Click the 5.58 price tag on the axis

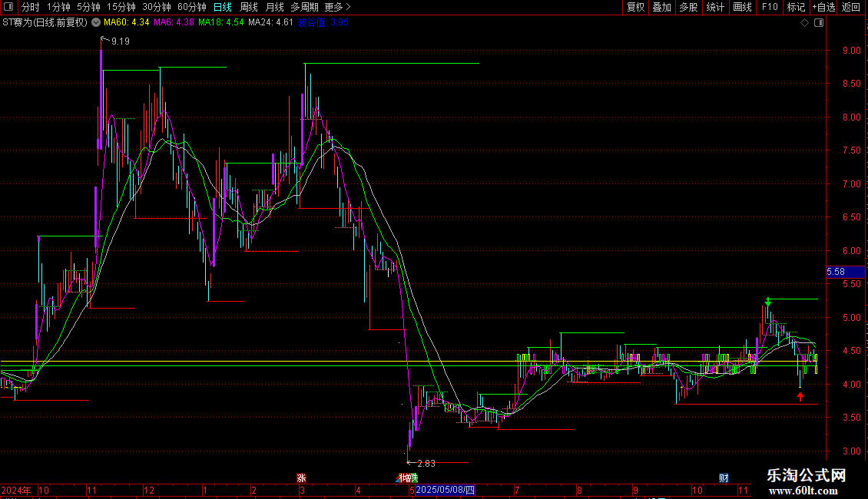coord(845,272)
